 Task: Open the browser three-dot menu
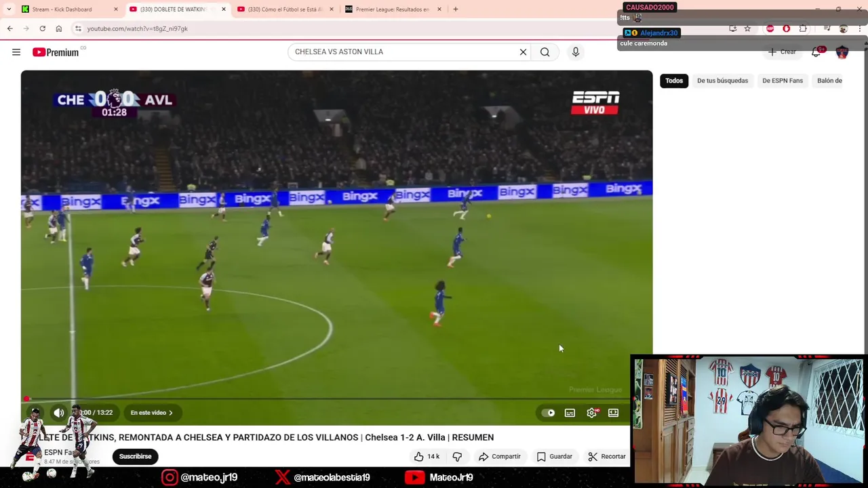[860, 28]
